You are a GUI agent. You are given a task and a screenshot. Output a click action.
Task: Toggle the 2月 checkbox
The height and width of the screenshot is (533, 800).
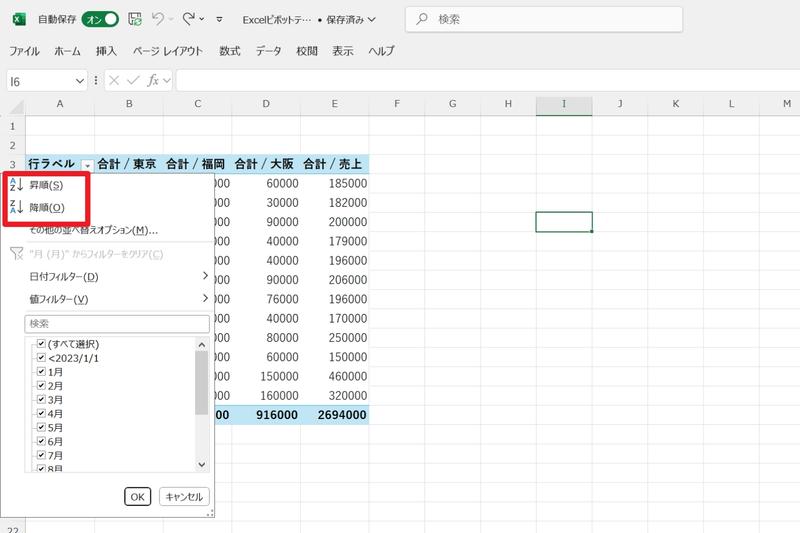pos(41,385)
